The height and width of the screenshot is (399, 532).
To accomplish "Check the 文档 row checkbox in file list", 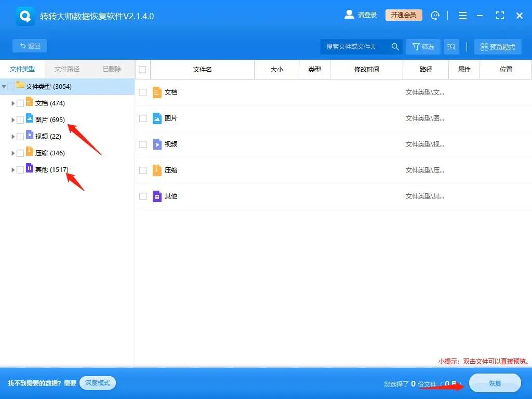I will tap(142, 92).
